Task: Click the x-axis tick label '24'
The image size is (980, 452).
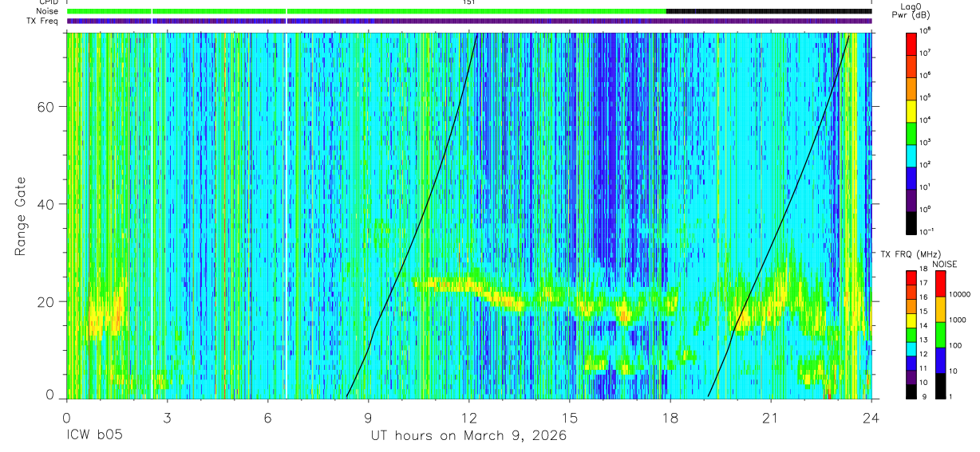Action: [x=871, y=417]
